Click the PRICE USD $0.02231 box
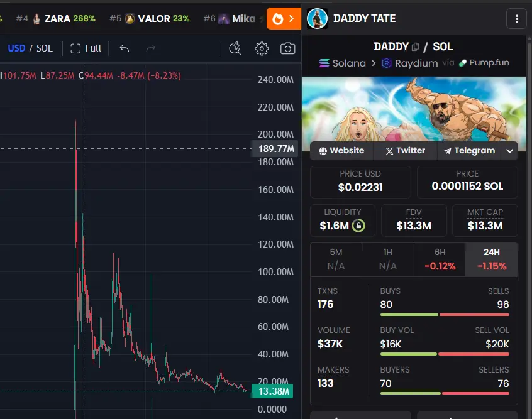 [x=360, y=182]
